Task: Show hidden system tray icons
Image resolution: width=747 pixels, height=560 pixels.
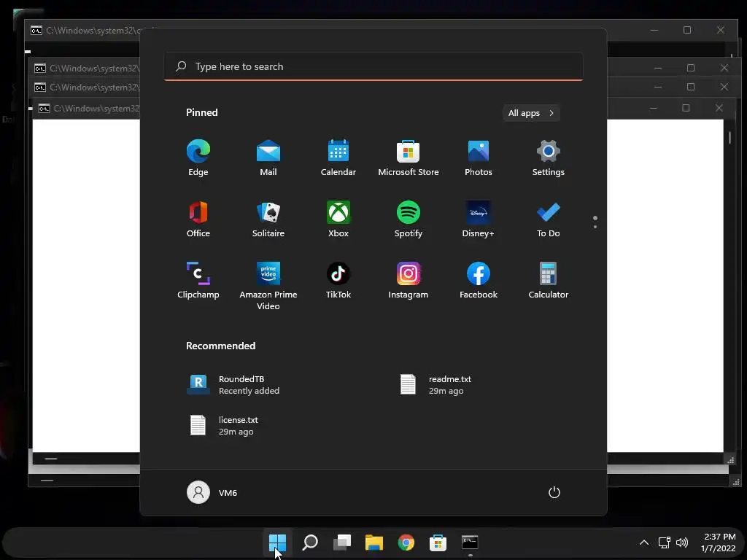Action: click(x=643, y=542)
